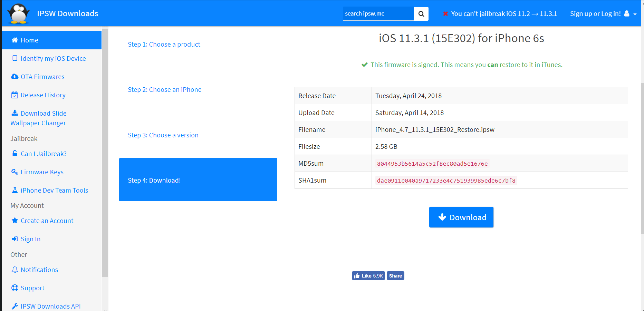Image resolution: width=644 pixels, height=311 pixels.
Task: Click the star icon for Create an Account
Action: 15,220
